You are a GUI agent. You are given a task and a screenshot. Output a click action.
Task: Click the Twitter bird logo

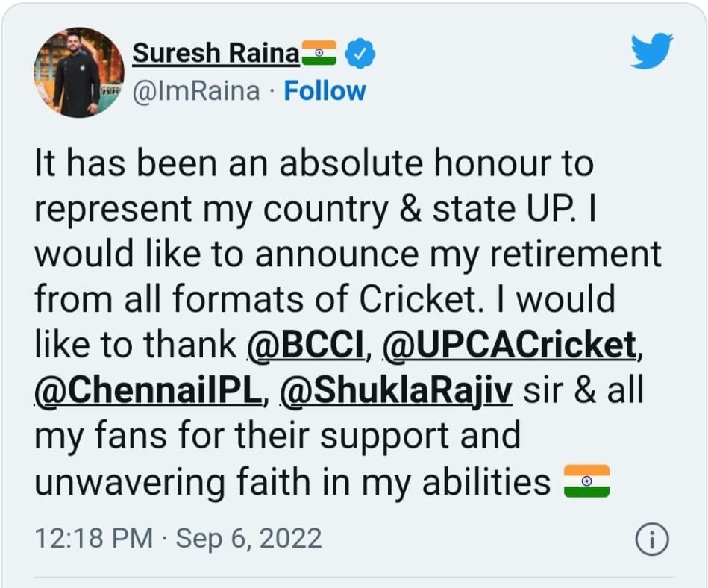[x=651, y=51]
